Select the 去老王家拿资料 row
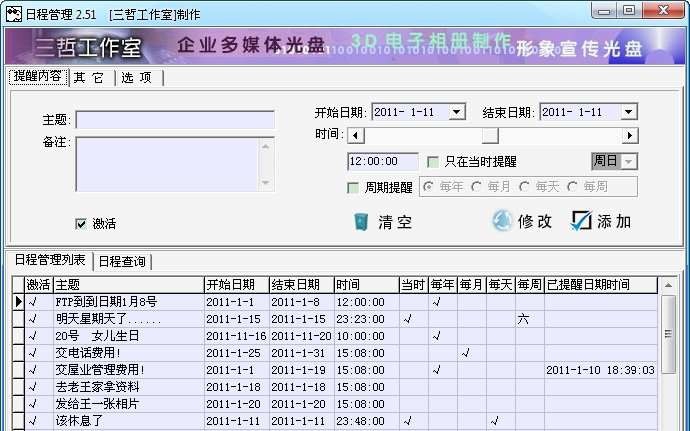Image resolution: width=690 pixels, height=431 pixels. click(335, 387)
